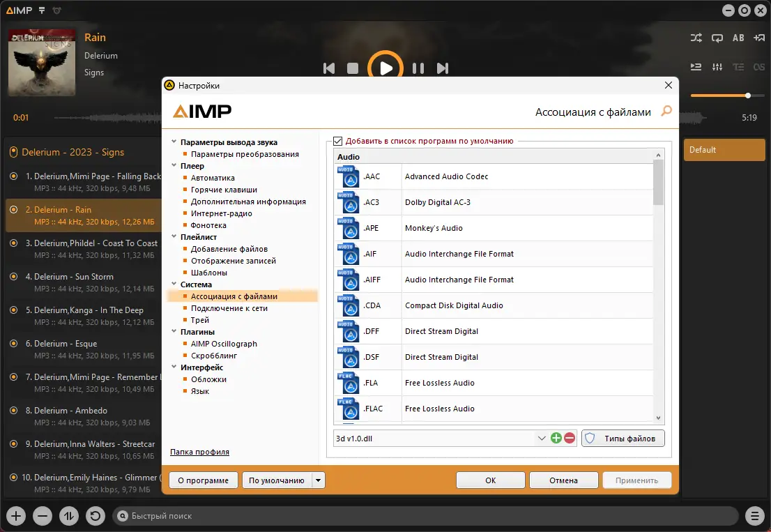Open Обложки settings page

[x=208, y=379]
